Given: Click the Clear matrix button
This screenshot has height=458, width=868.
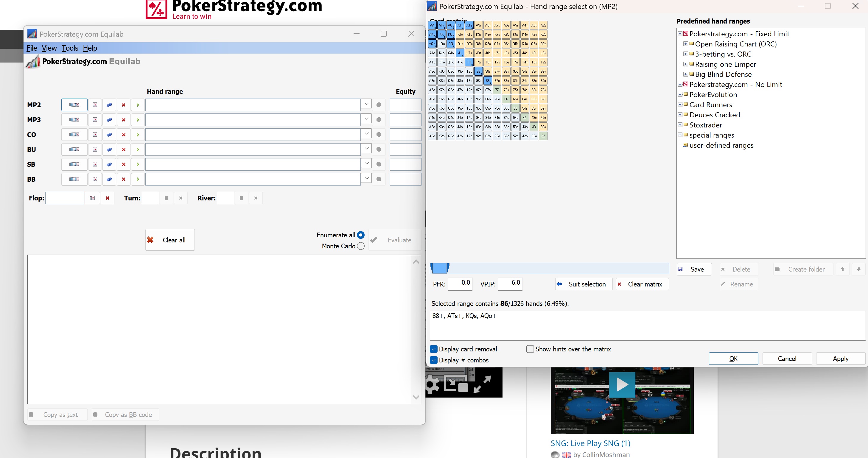Looking at the screenshot, I should (642, 284).
